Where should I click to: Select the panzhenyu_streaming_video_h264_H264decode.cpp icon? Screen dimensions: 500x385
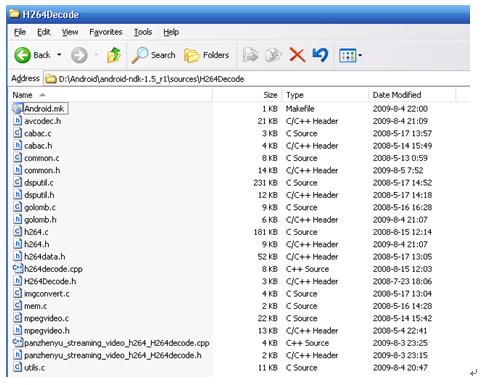point(18,343)
